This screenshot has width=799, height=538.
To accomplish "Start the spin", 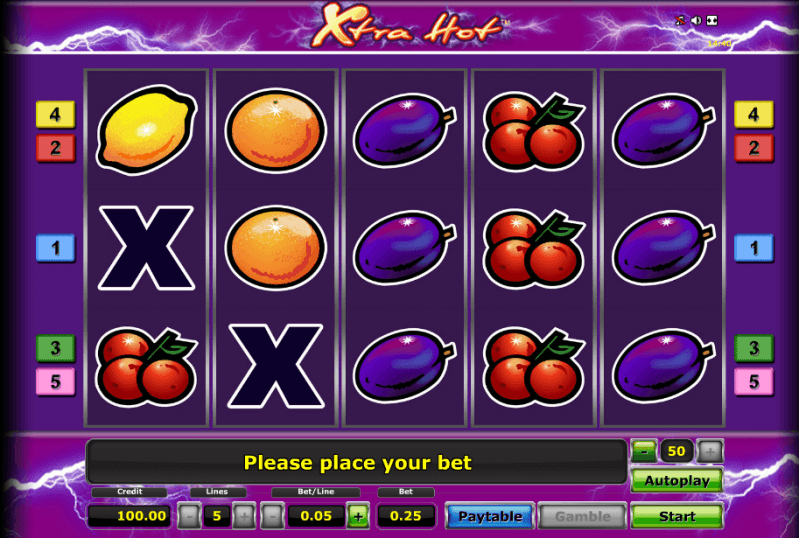I will click(x=677, y=516).
